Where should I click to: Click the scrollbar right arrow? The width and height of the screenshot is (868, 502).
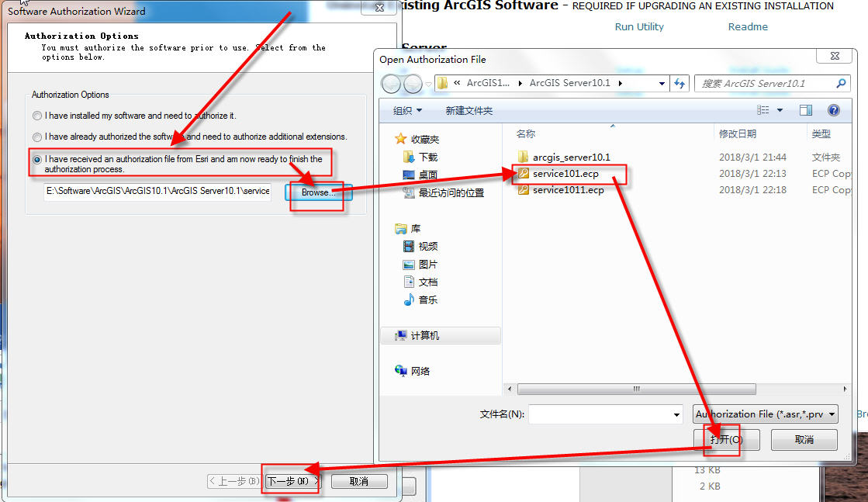pos(845,389)
